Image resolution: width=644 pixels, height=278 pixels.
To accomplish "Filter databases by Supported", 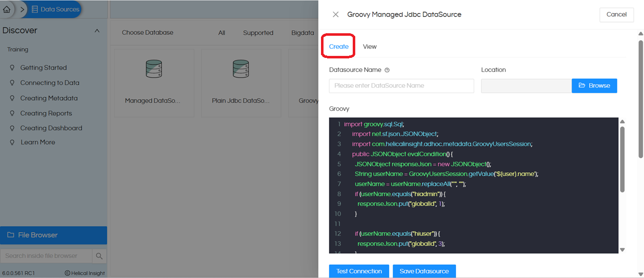I will [258, 33].
